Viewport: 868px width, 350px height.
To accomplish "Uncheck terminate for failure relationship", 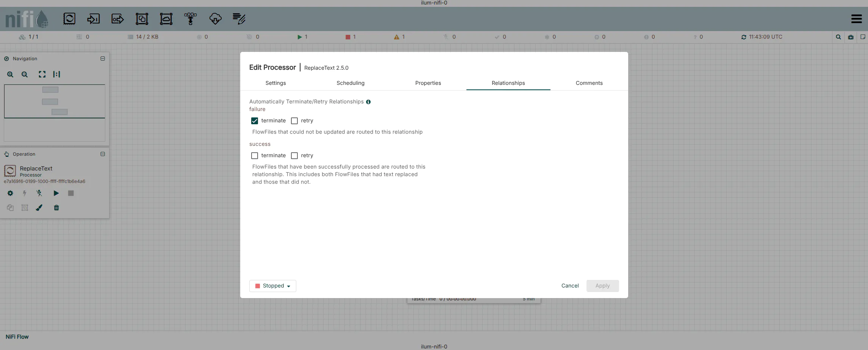I will click(x=255, y=121).
